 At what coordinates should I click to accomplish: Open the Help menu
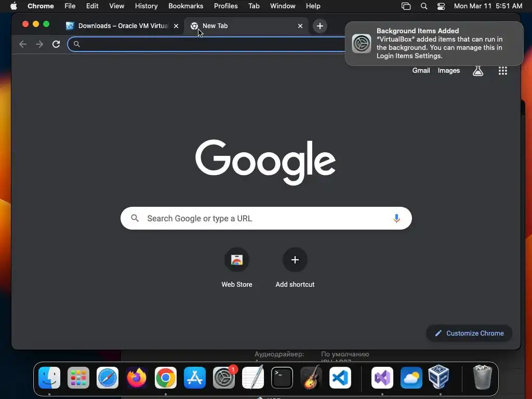[x=313, y=6]
